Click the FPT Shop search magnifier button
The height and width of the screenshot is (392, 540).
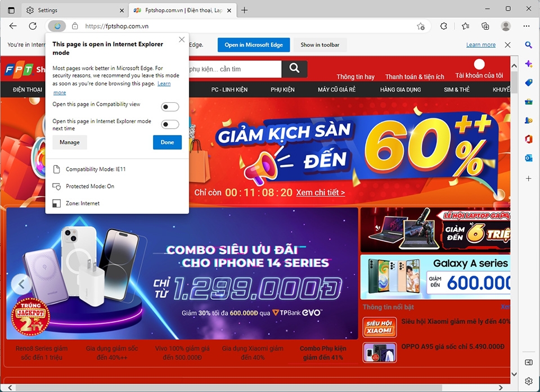294,69
